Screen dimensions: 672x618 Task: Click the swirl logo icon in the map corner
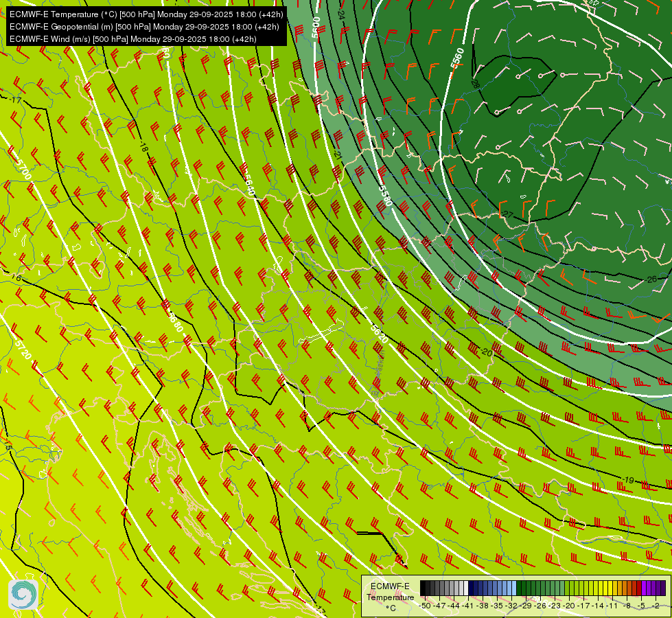click(x=23, y=595)
